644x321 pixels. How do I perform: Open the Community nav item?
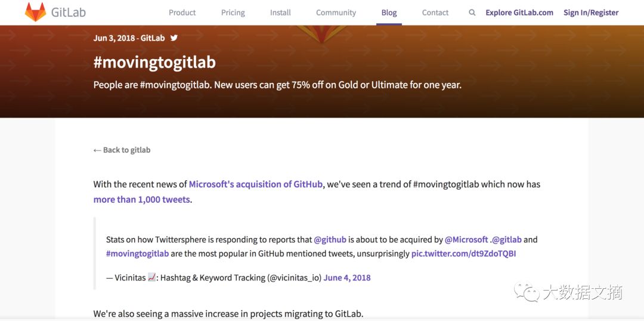point(336,13)
